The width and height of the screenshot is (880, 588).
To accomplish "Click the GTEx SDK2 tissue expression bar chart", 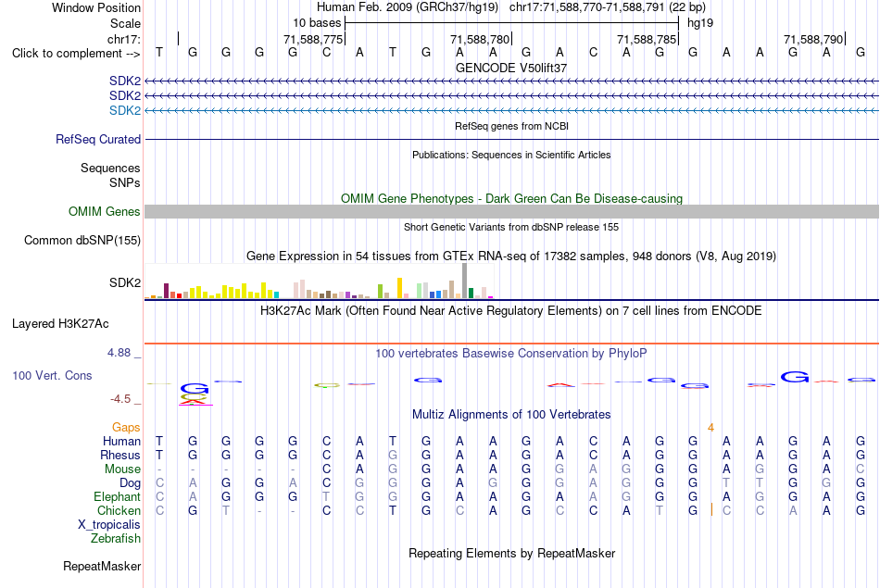I will pos(319,281).
